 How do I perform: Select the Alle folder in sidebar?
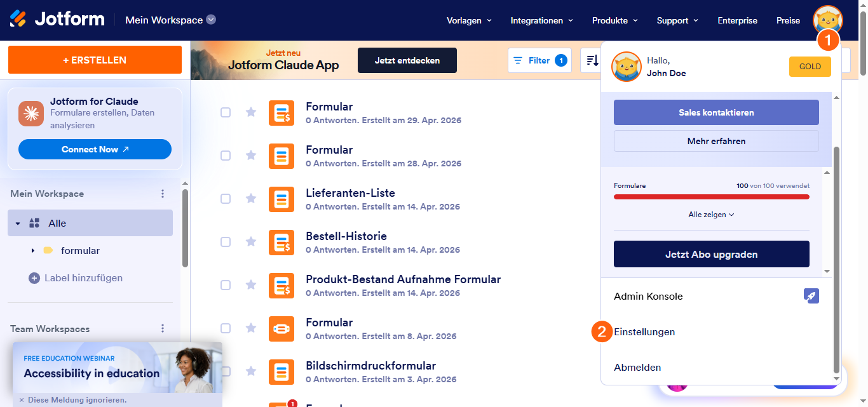pyautogui.click(x=90, y=223)
